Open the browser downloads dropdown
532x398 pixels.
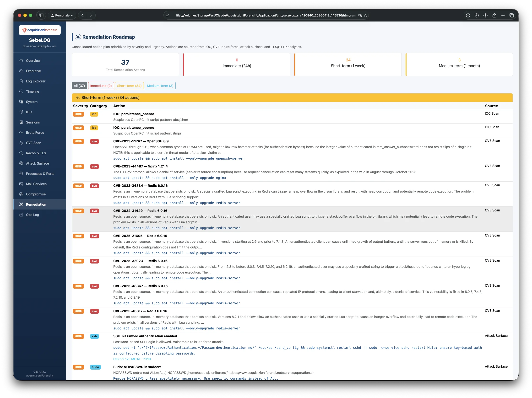pyautogui.click(x=468, y=15)
